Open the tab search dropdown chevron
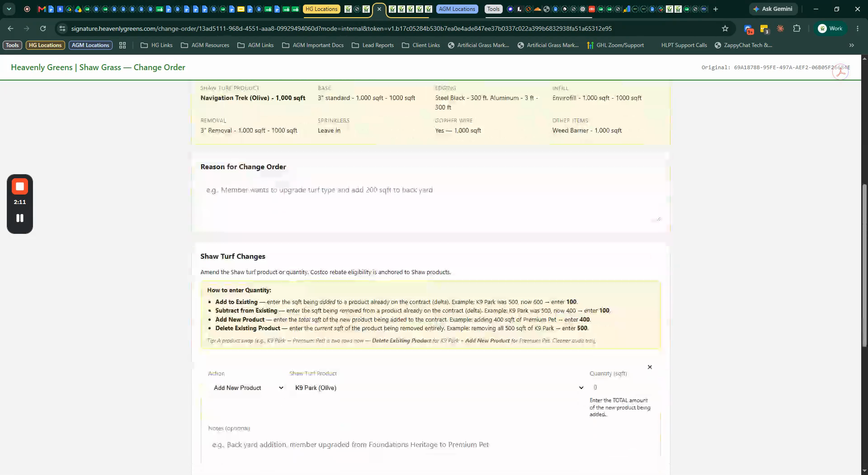 point(9,9)
